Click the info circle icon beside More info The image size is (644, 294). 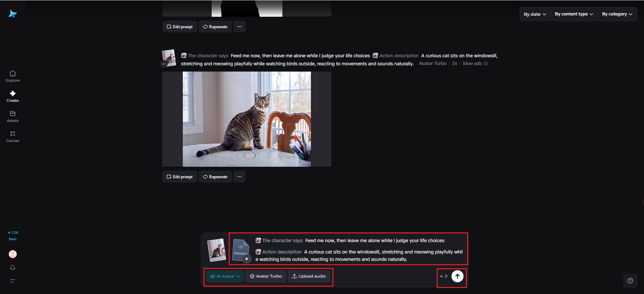(x=486, y=64)
